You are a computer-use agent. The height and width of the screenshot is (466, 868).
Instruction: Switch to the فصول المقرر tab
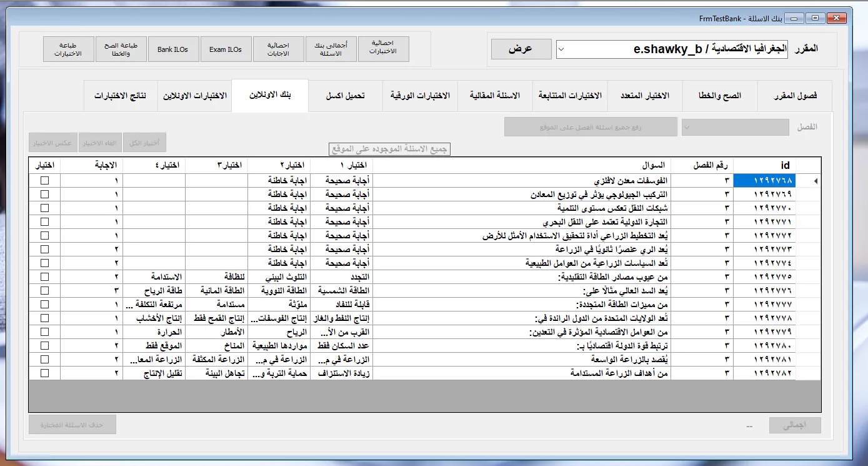pos(794,96)
